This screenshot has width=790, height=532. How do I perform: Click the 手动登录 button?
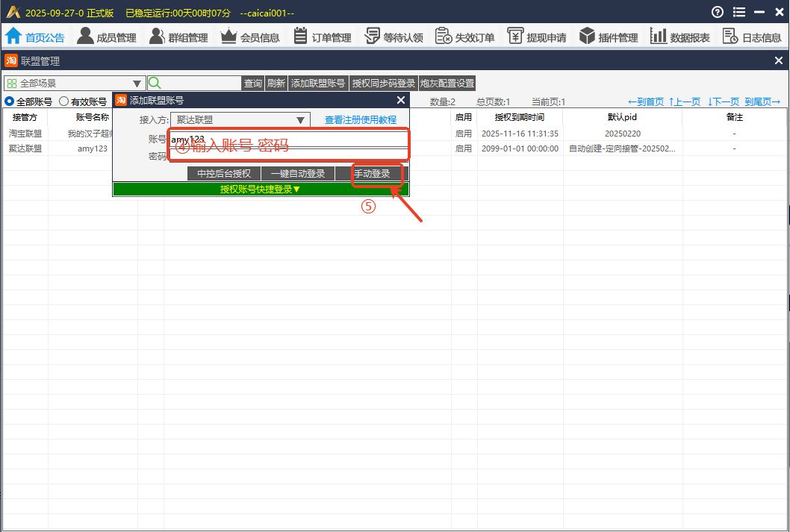(x=372, y=174)
